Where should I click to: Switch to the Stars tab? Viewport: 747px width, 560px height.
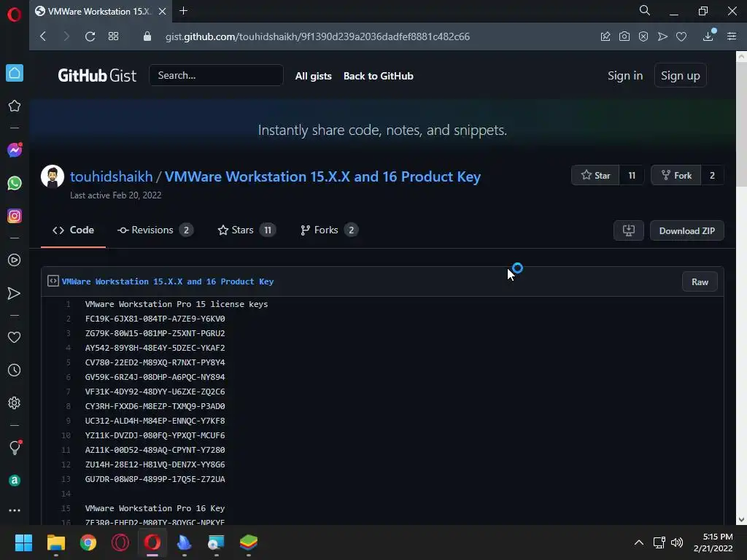[x=247, y=230]
